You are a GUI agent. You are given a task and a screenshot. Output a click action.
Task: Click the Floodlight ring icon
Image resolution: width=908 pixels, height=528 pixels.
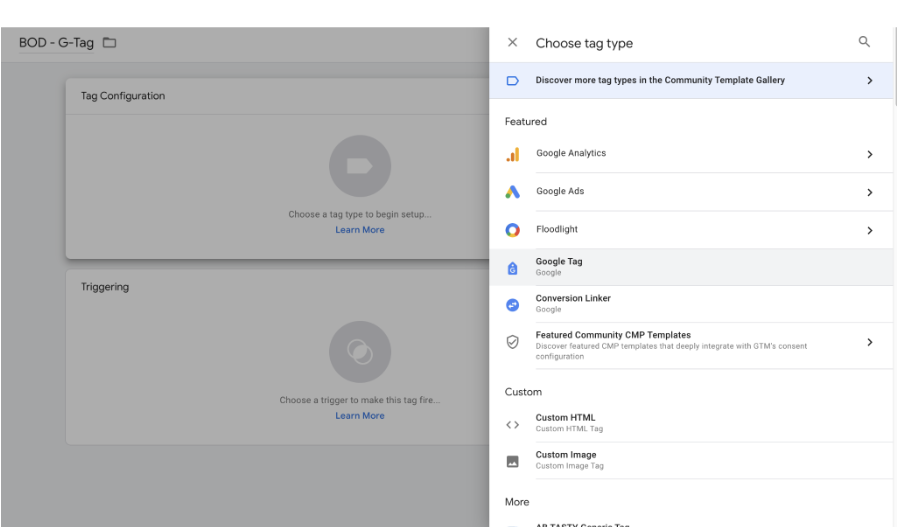coord(512,230)
